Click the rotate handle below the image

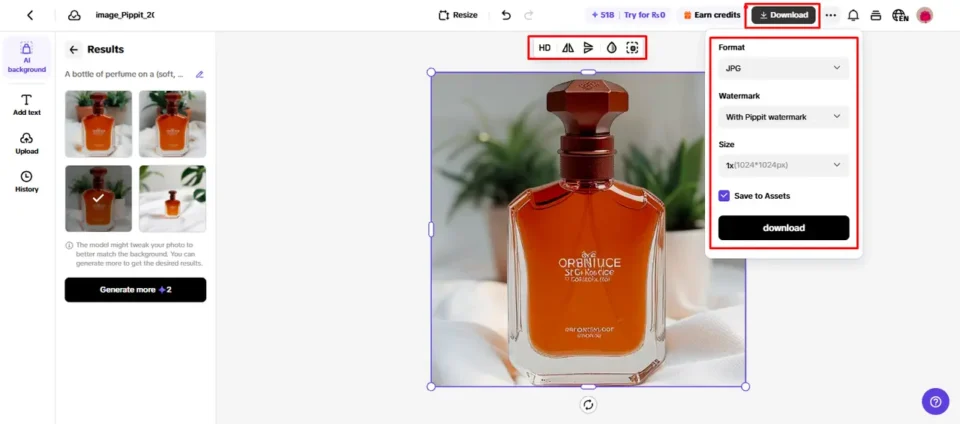tap(588, 404)
